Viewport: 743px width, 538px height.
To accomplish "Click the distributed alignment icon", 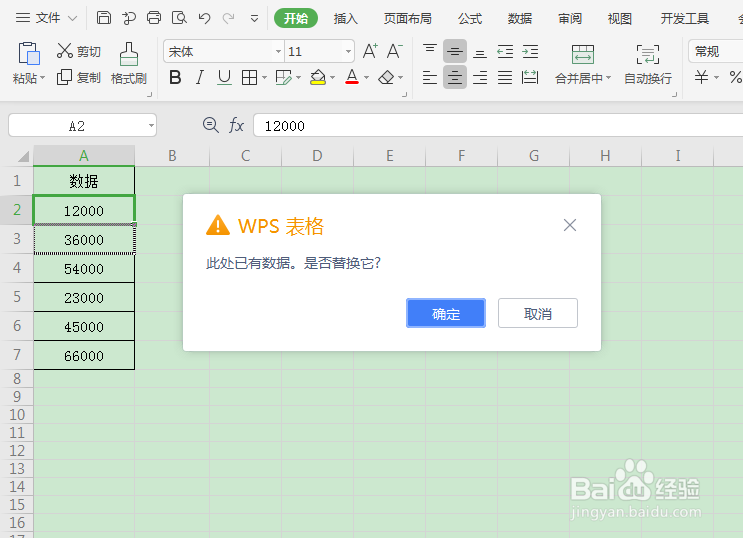I will pyautogui.click(x=530, y=77).
